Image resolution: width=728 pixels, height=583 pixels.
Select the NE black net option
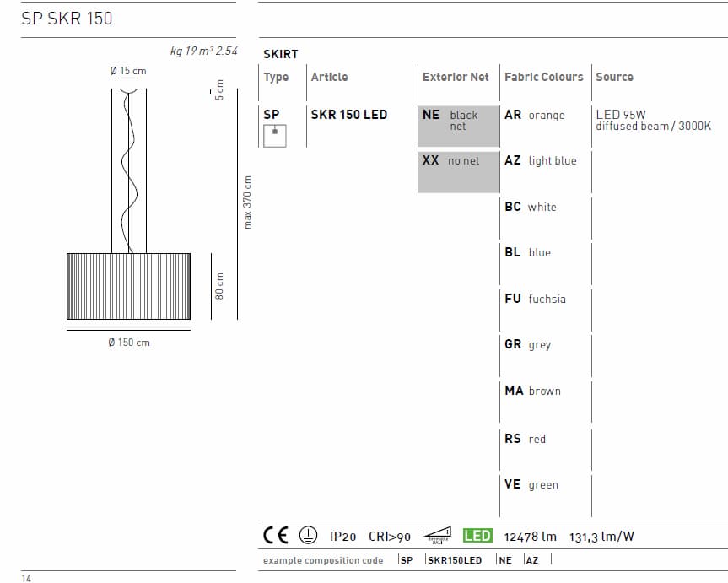(x=457, y=121)
